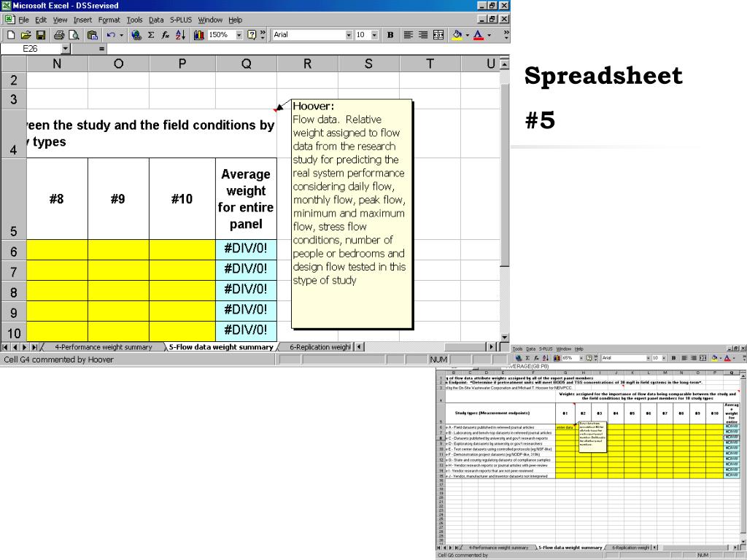Viewport: 747px width, 560px height.
Task: Click the small spreadsheet thumbnail's flow data tab
Action: point(570,548)
